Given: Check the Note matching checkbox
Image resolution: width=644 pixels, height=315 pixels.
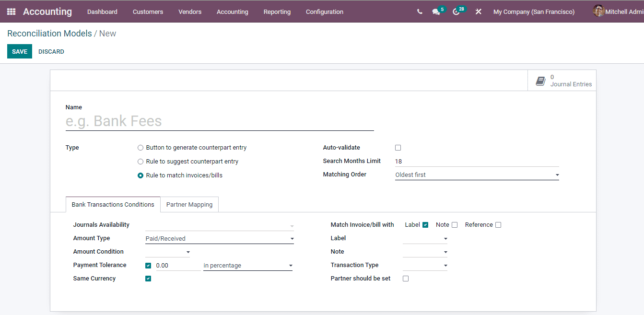Looking at the screenshot, I should click(x=454, y=224).
